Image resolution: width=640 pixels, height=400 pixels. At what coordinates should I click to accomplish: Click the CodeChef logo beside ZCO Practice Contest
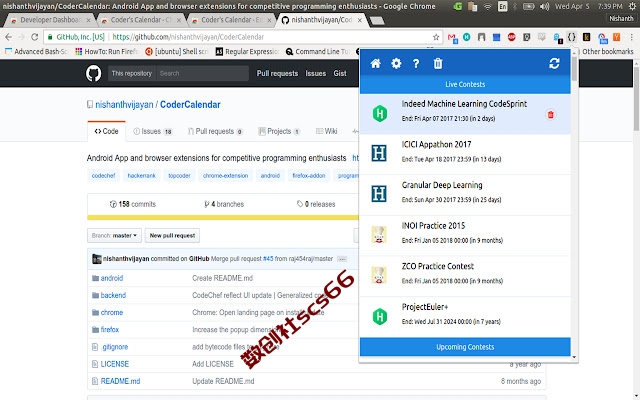point(379,275)
